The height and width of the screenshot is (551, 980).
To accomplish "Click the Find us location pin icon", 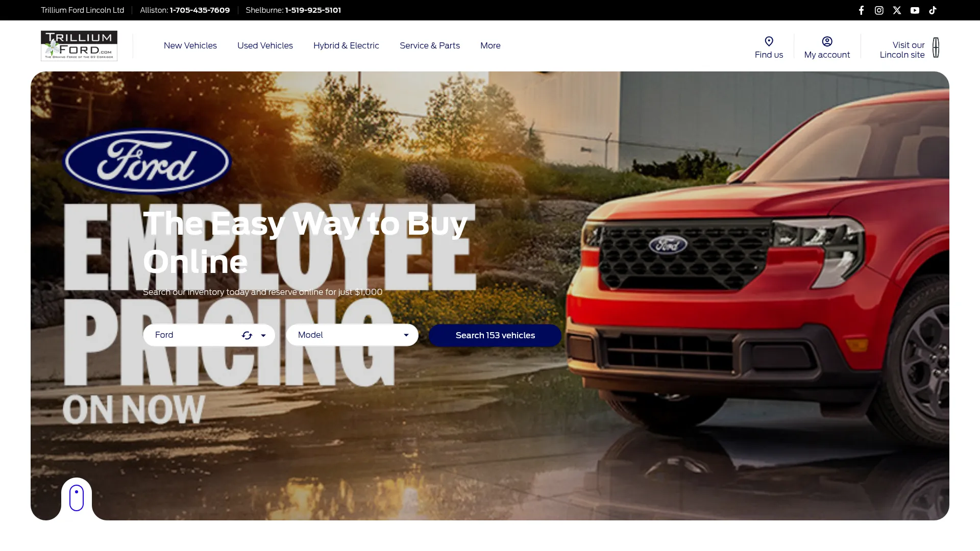I will (769, 41).
